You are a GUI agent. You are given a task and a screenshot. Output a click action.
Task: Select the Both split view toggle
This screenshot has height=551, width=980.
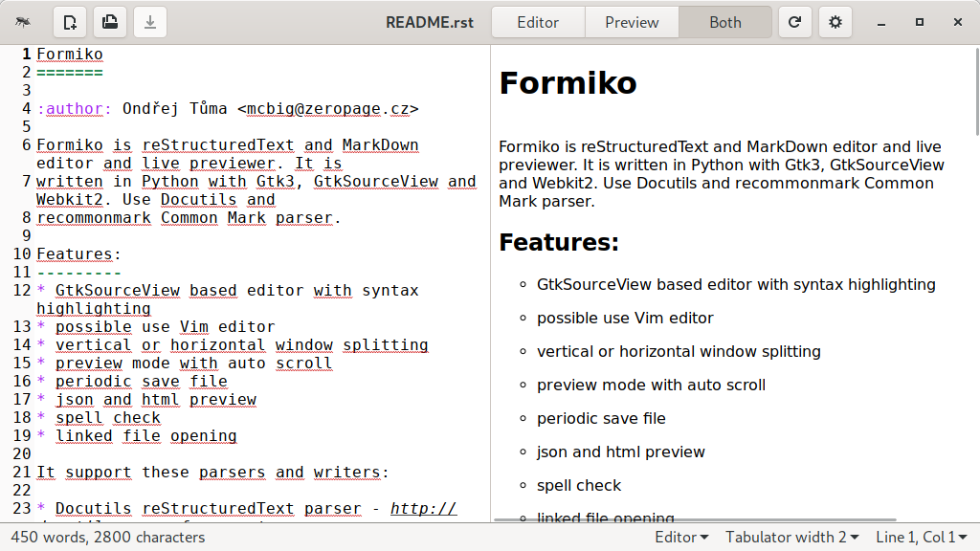point(724,22)
